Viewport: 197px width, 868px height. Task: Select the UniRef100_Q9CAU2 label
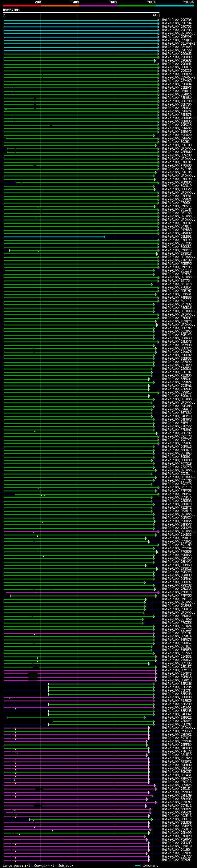pyautogui.click(x=177, y=61)
